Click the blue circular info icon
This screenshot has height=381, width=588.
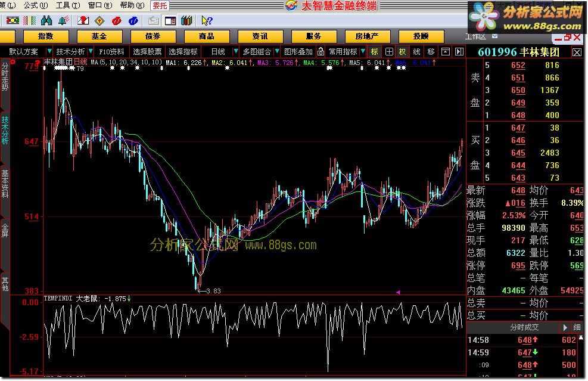(x=133, y=21)
